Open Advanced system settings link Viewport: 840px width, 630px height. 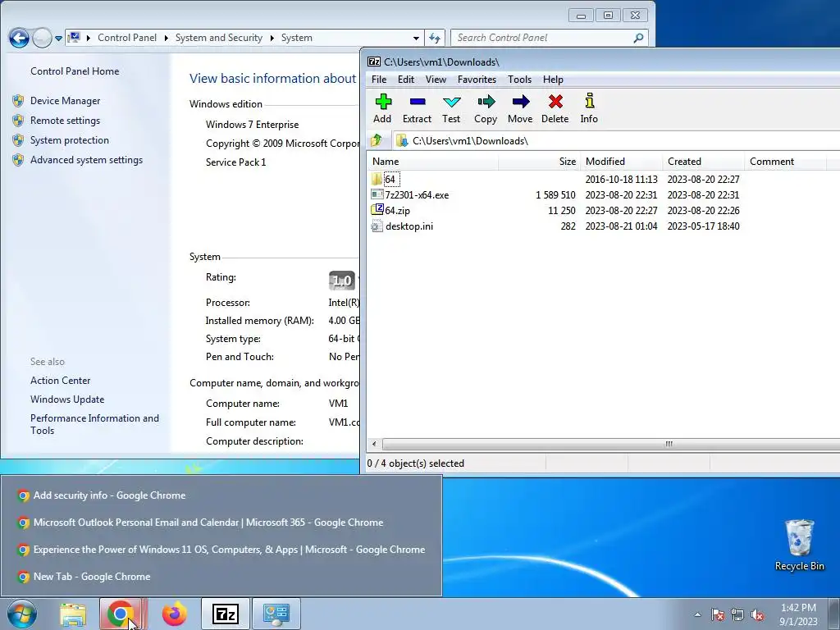pyautogui.click(x=86, y=160)
